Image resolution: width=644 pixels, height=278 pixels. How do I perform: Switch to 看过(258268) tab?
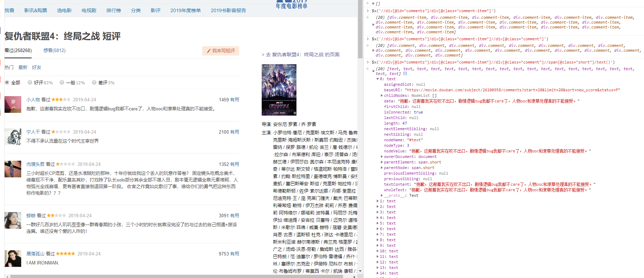pyautogui.click(x=18, y=51)
